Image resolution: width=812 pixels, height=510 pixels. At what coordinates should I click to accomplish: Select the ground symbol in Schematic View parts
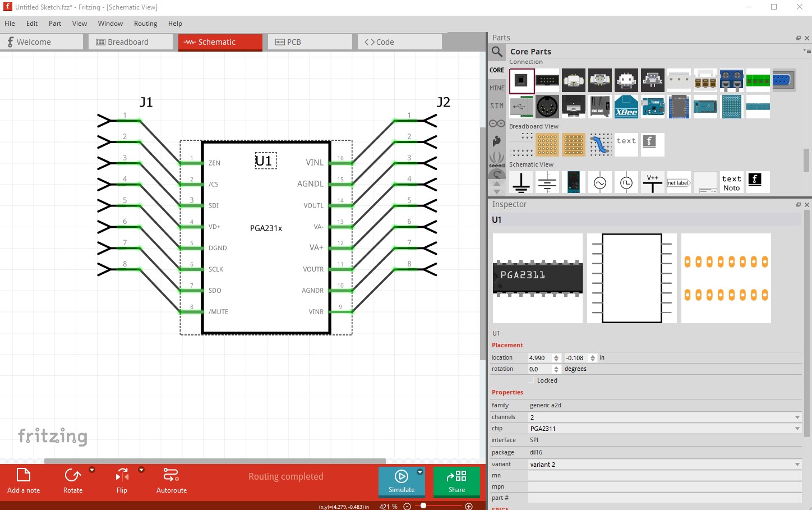click(521, 182)
